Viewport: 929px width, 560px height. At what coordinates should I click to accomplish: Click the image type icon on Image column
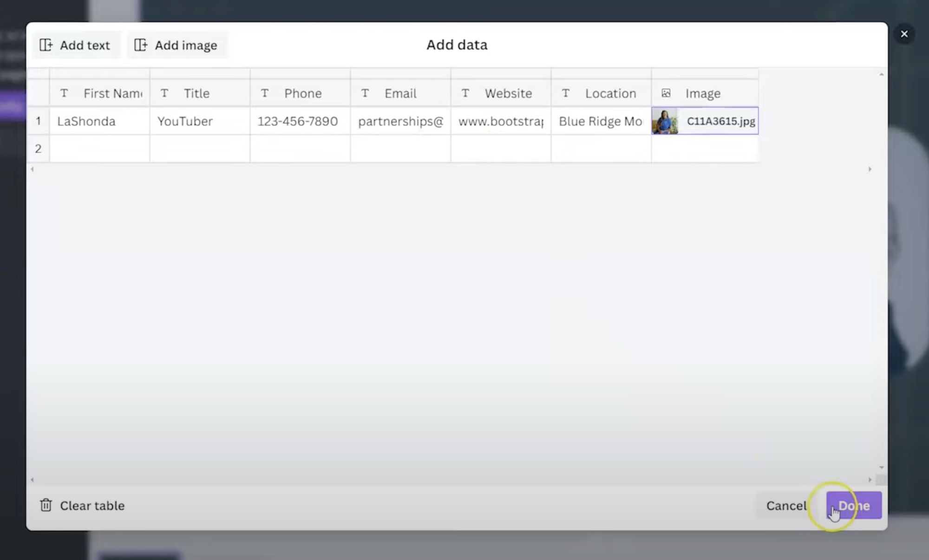pos(666,93)
